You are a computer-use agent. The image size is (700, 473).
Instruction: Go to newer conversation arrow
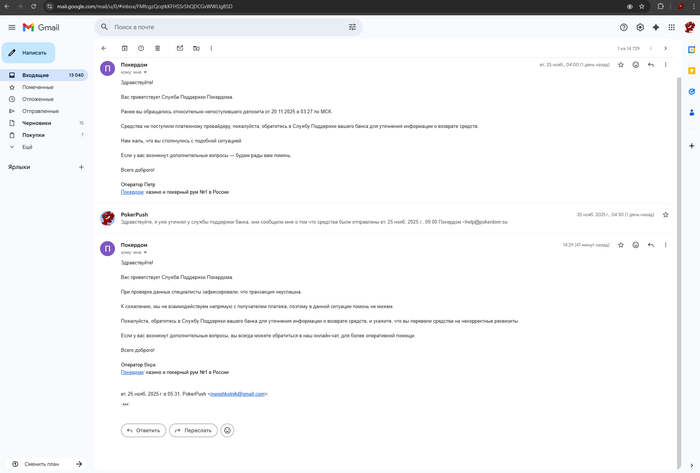[651, 48]
